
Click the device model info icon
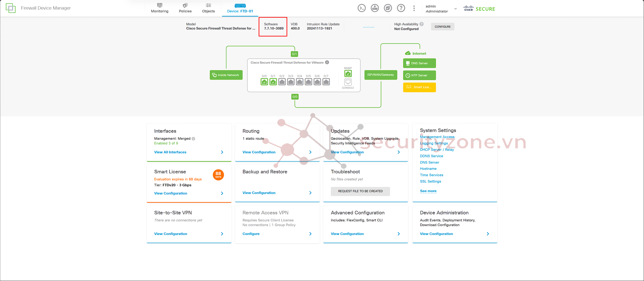tap(327, 63)
